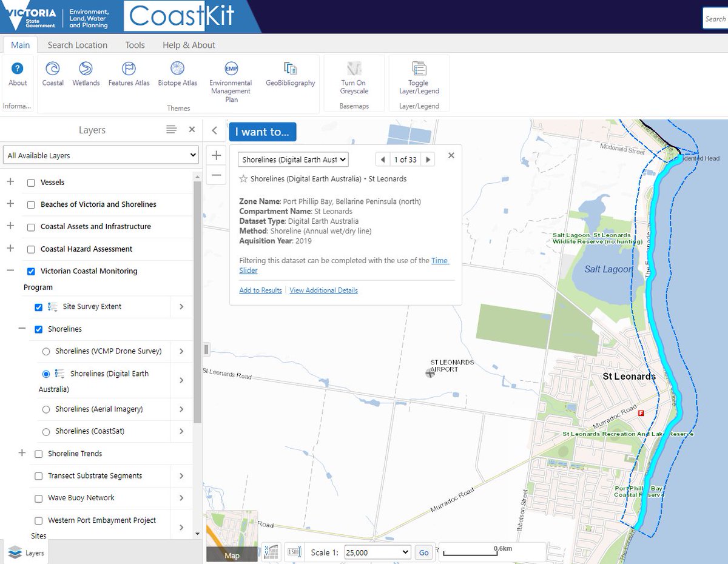Open Shorelines dataset dropdown in popup

point(293,159)
